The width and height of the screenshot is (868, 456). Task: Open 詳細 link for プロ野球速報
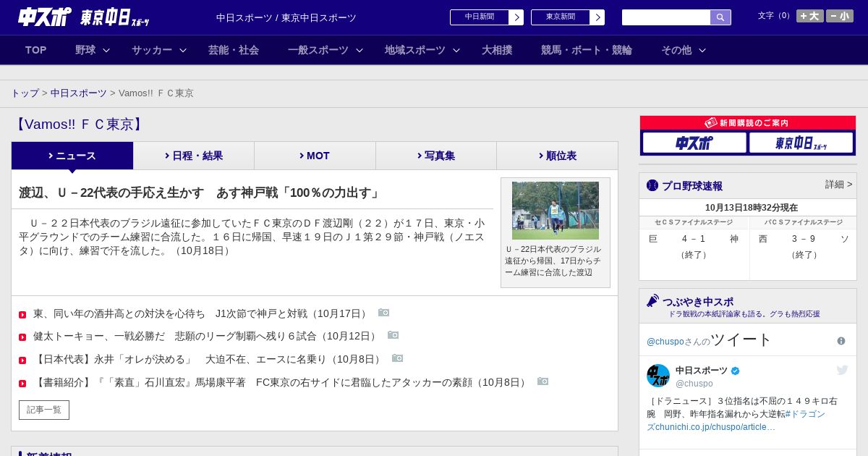(x=838, y=185)
